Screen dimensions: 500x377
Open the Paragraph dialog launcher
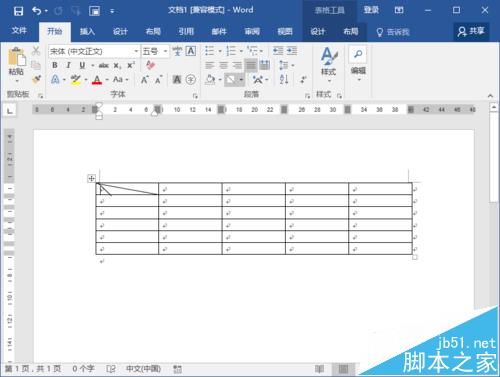click(x=307, y=96)
